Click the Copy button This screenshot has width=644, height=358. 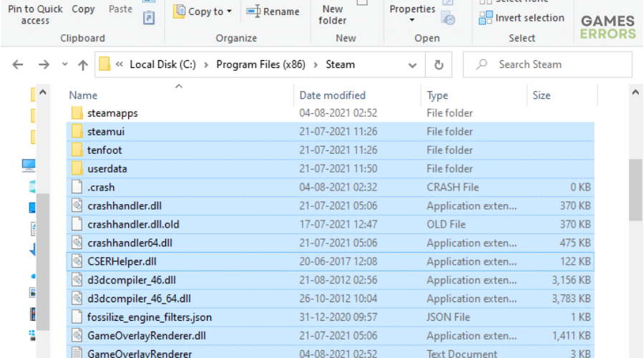(x=83, y=9)
